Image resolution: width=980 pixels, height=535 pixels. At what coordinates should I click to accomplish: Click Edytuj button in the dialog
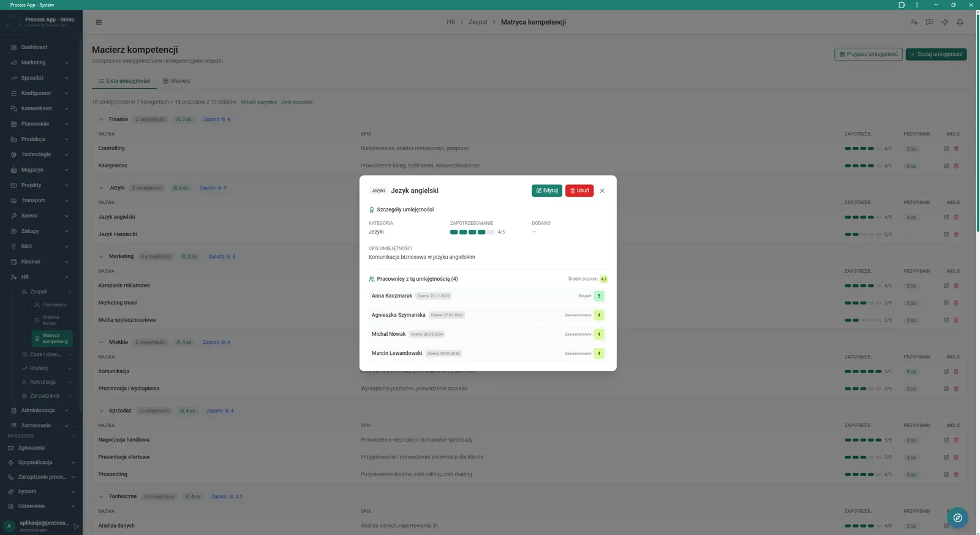[547, 191]
